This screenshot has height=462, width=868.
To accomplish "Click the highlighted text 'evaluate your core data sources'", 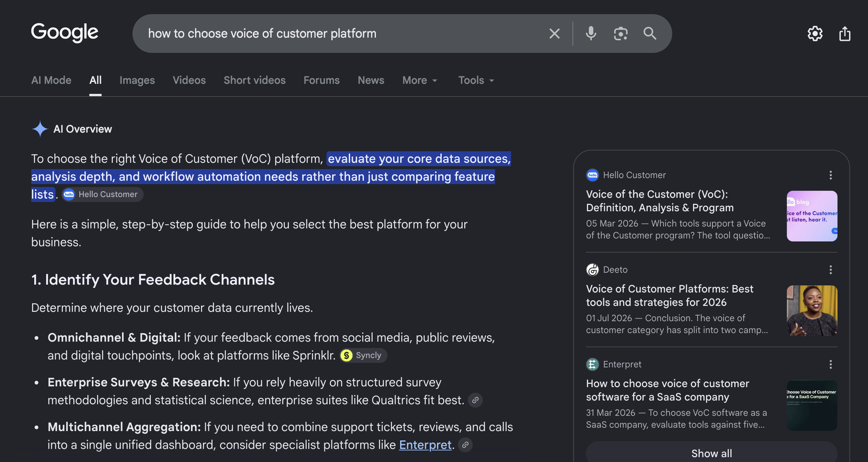I will [x=419, y=159].
